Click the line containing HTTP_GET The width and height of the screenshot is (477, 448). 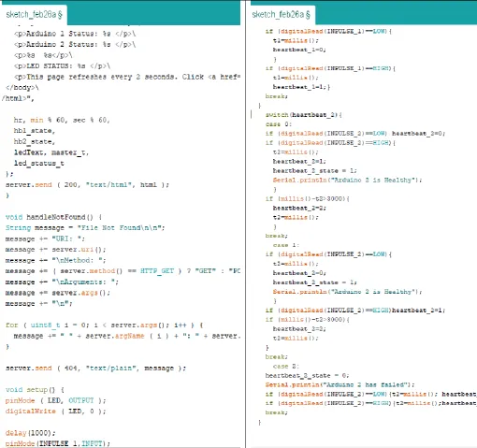pyautogui.click(x=123, y=271)
